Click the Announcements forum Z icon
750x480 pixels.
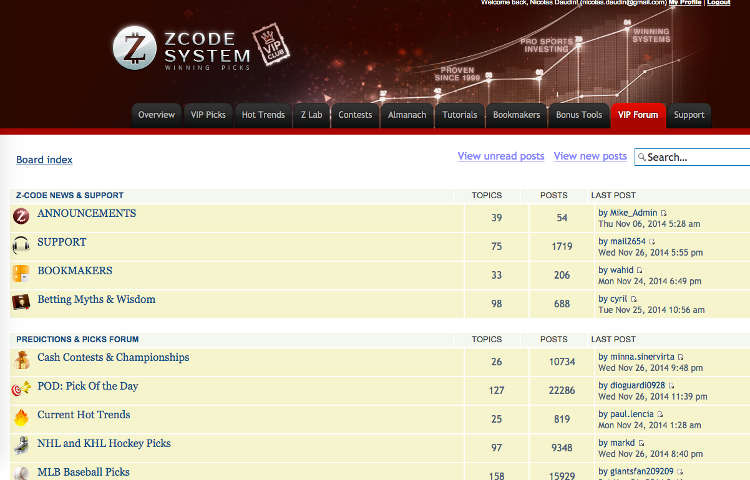(x=21, y=216)
